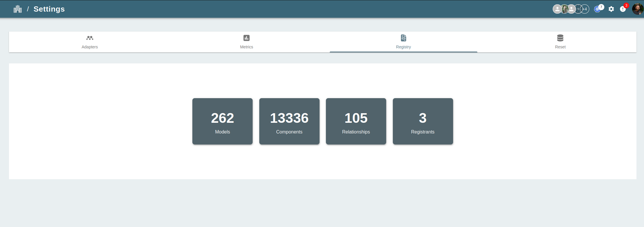
Task: Click the third collaborator avatar, the grey one
Action: coord(571,9)
